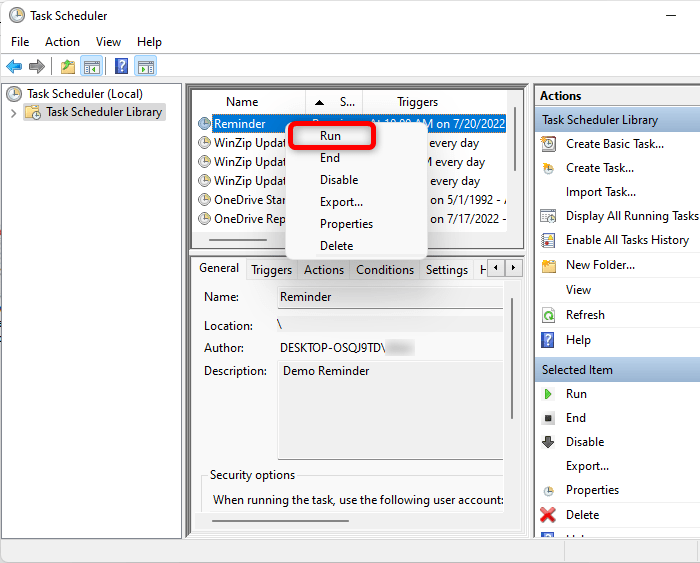Click the Display All Running Tasks icon
700x563 pixels.
[x=548, y=216]
